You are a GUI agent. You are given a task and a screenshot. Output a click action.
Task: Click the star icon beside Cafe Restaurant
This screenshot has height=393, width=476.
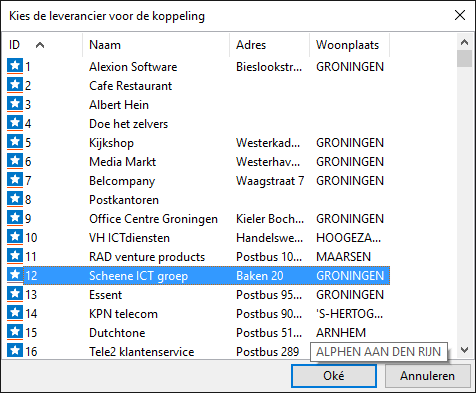15,85
